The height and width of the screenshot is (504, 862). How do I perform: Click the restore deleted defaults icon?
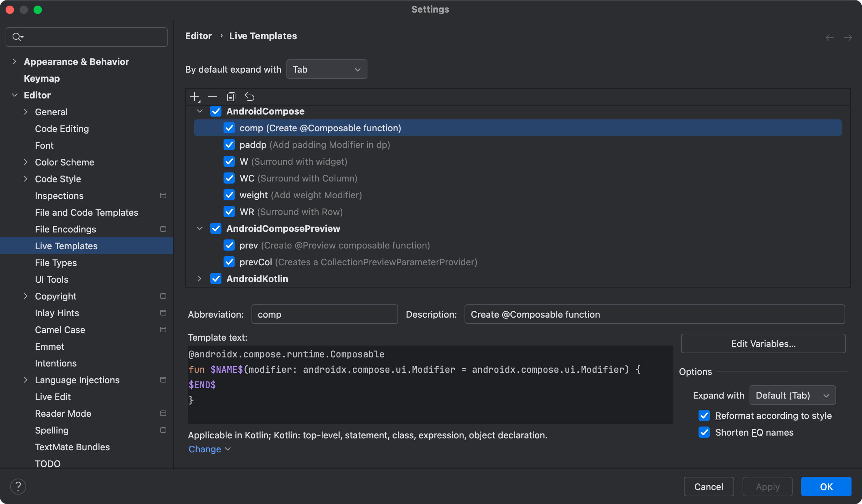click(249, 97)
